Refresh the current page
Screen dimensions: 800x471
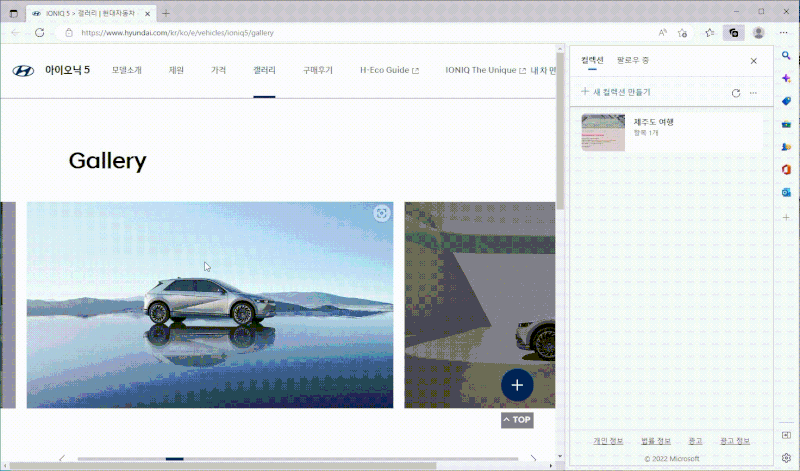point(39,33)
